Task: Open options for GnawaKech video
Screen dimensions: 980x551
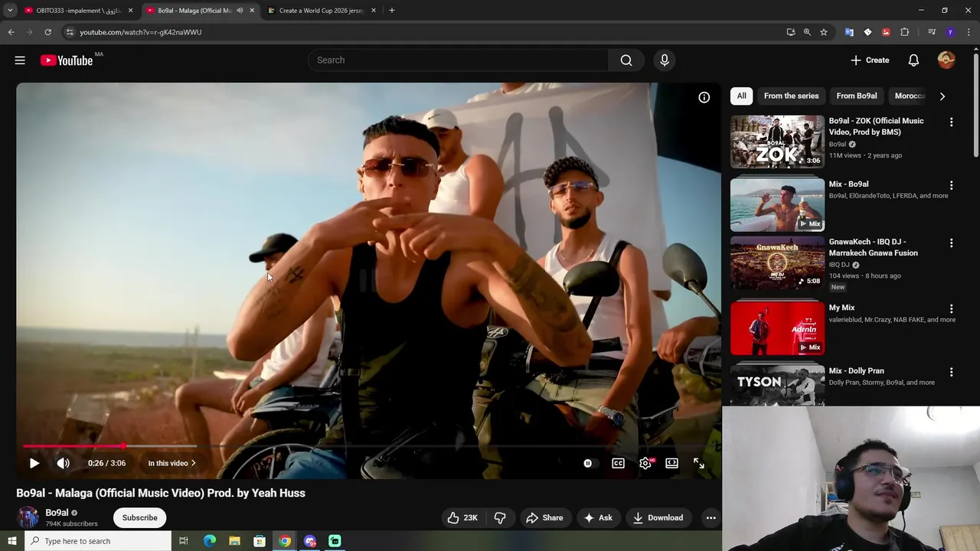Action: pyautogui.click(x=952, y=243)
